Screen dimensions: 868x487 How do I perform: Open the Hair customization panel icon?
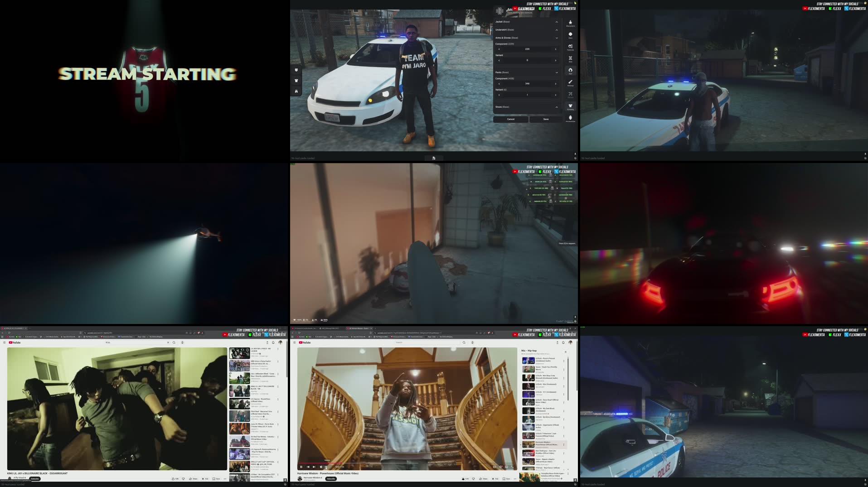click(x=571, y=69)
